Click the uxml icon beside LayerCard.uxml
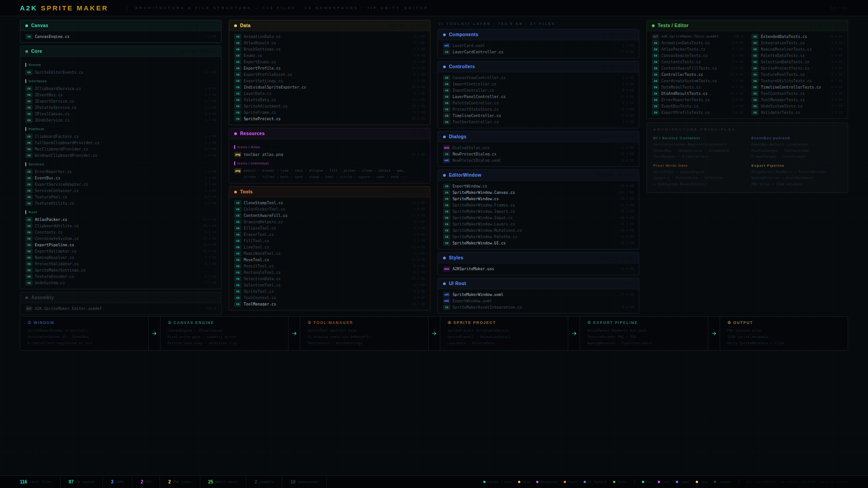The height and width of the screenshot is (488, 868). pos(447,46)
